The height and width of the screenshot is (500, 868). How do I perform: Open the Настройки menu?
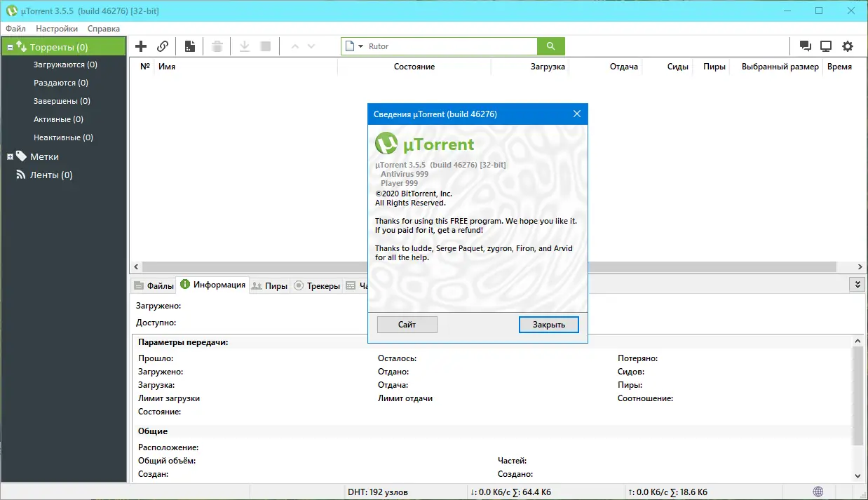point(57,29)
